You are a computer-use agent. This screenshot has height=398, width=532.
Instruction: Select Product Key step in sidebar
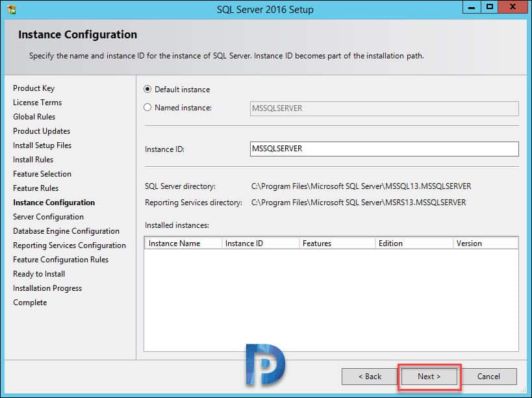tap(34, 88)
